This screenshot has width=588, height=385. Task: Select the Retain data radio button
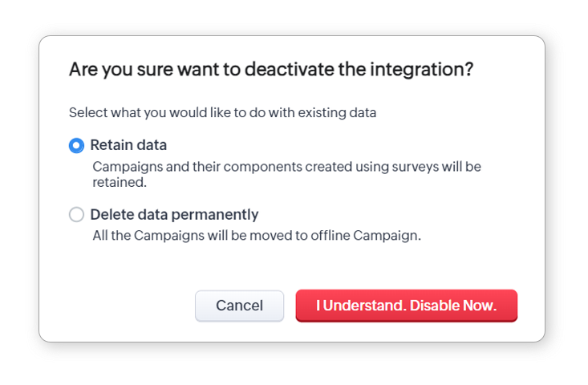(x=76, y=145)
